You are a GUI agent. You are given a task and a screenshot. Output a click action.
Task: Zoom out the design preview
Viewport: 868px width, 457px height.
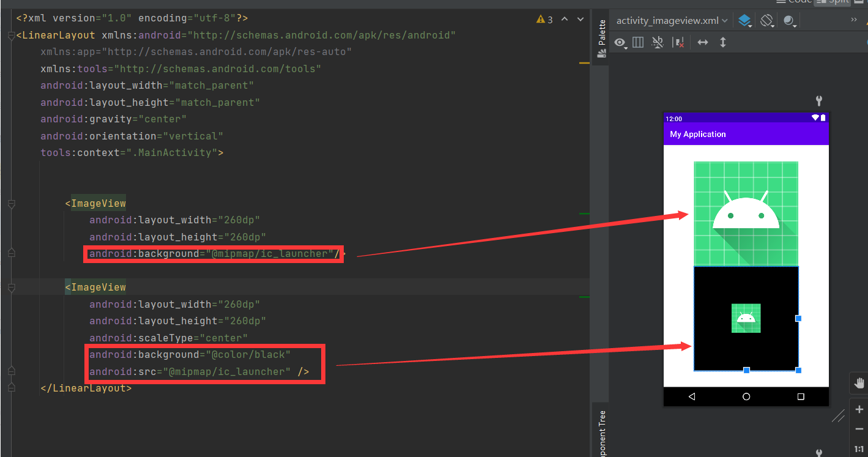click(859, 429)
